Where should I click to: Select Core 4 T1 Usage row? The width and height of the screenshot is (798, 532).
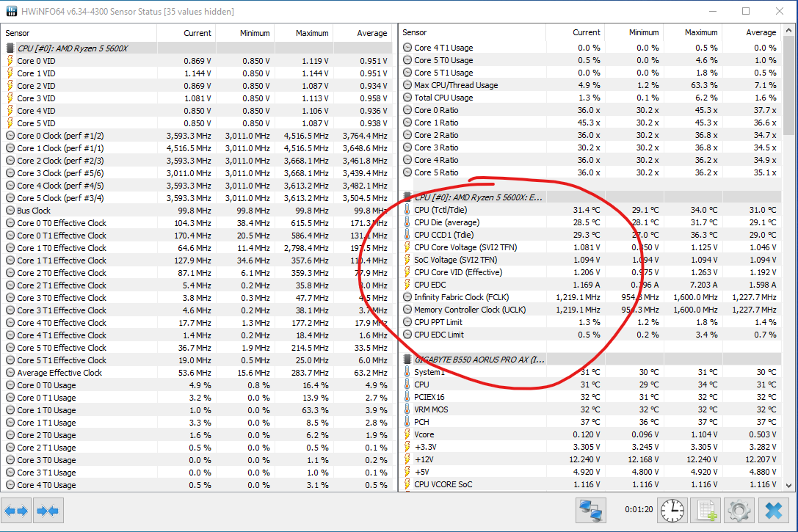pos(590,47)
